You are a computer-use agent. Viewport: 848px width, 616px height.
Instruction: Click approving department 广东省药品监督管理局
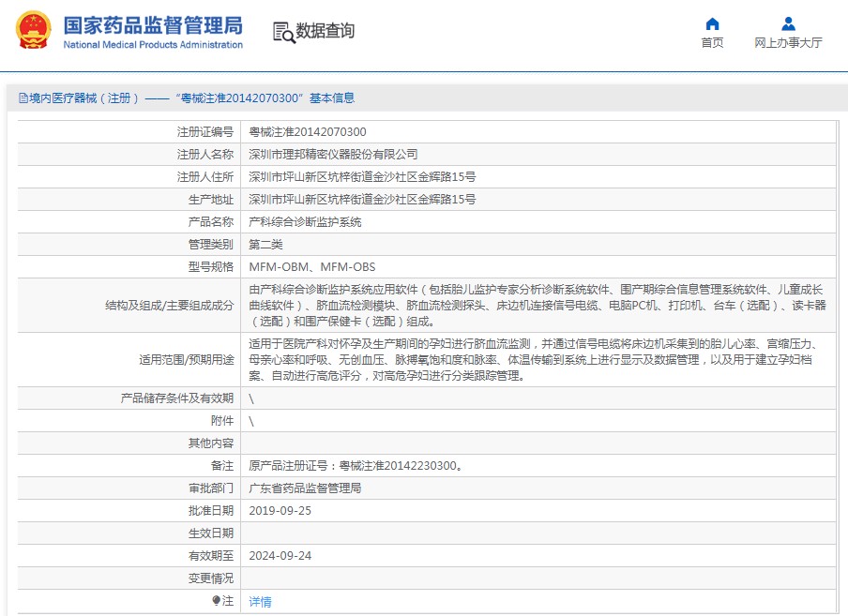tap(305, 488)
